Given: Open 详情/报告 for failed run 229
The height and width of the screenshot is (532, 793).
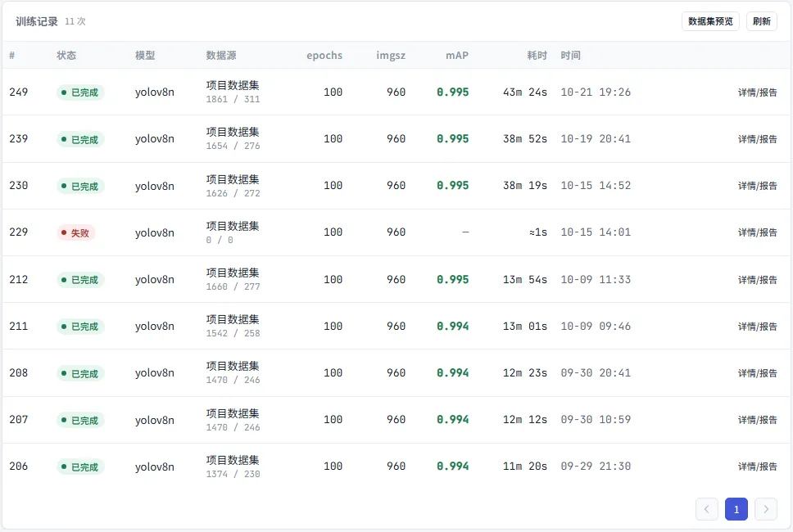Looking at the screenshot, I should click(x=757, y=232).
